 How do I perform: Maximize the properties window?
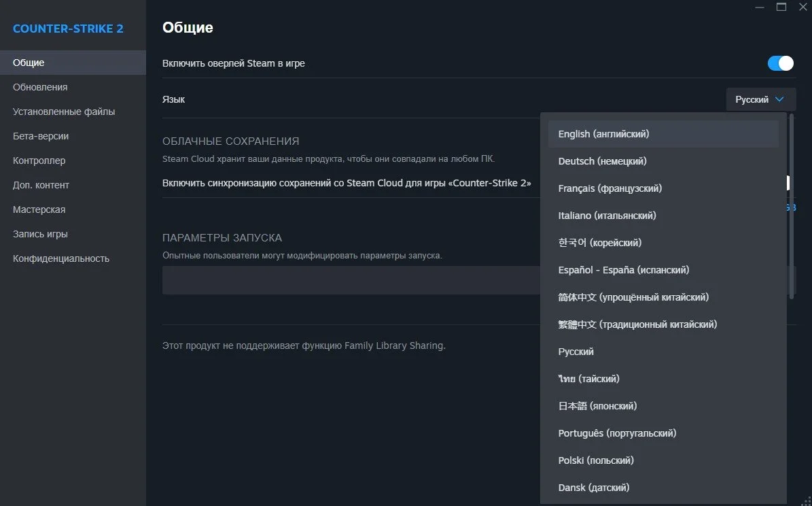point(781,7)
